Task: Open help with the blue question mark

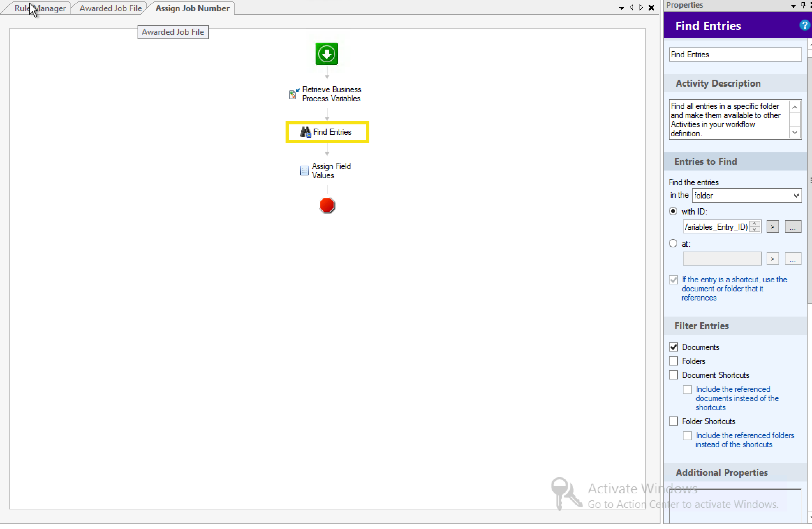Action: click(x=804, y=26)
